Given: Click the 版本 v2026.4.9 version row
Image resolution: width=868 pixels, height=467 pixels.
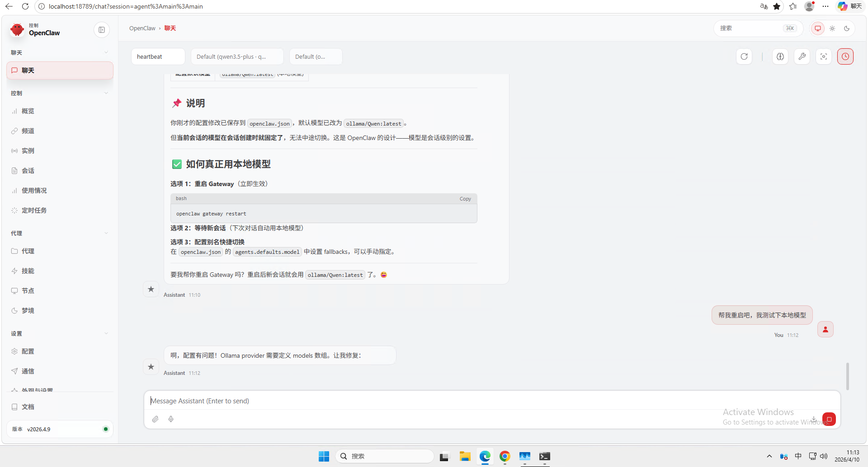Looking at the screenshot, I should pyautogui.click(x=60, y=429).
